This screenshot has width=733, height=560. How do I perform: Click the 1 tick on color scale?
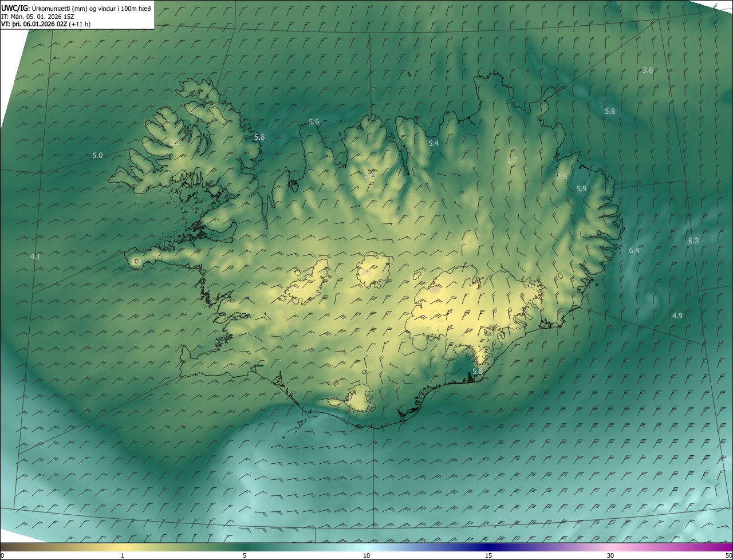tap(123, 556)
